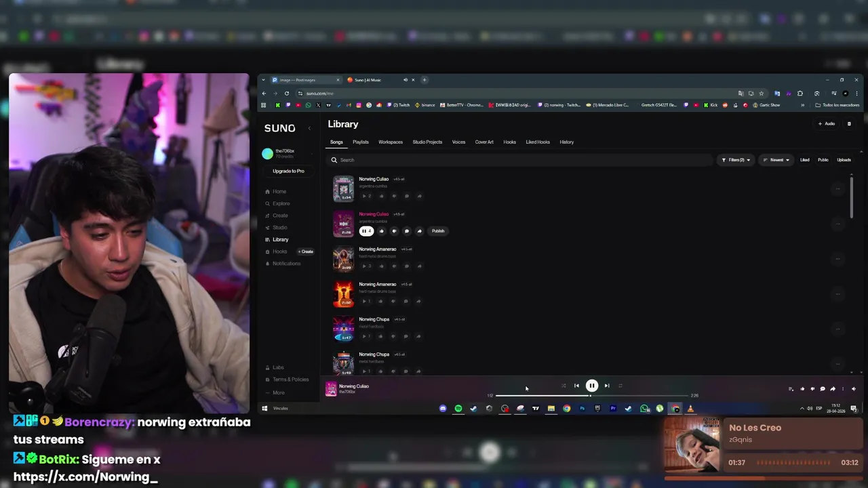Dislike the currently playing Norwing Culiao row
This screenshot has width=868, height=488.
[x=394, y=231]
